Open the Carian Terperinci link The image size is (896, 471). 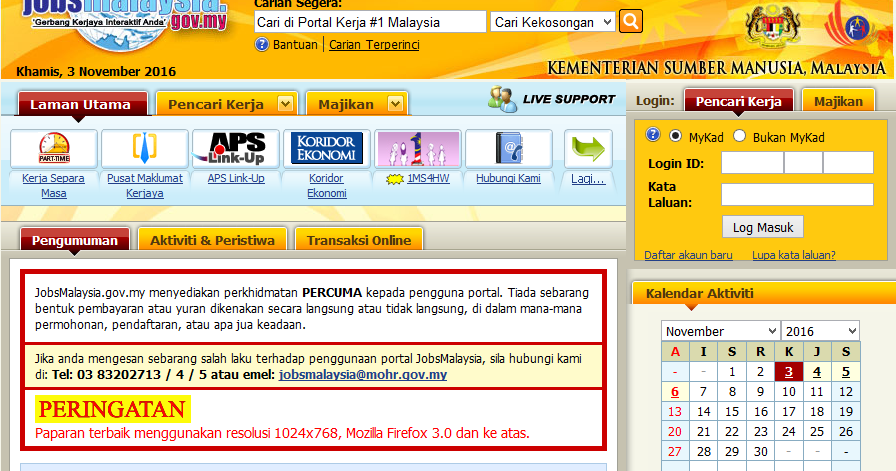pos(374,45)
